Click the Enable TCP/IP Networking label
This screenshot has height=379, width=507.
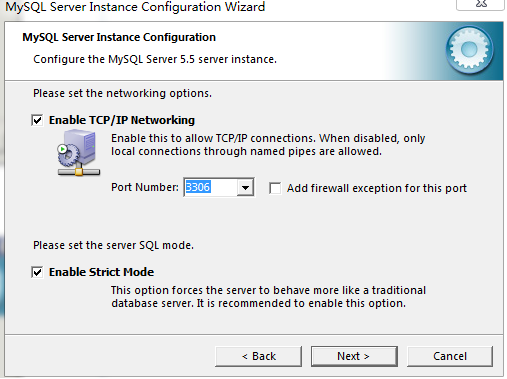coord(122,120)
